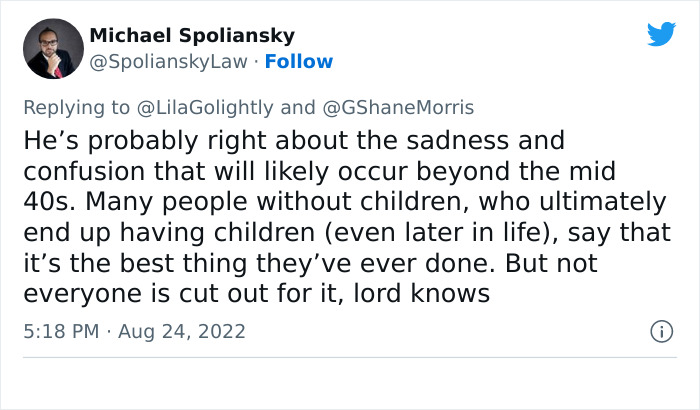This screenshot has height=410, width=700.
Task: Click the word "and" between the mentions
Action: click(297, 108)
